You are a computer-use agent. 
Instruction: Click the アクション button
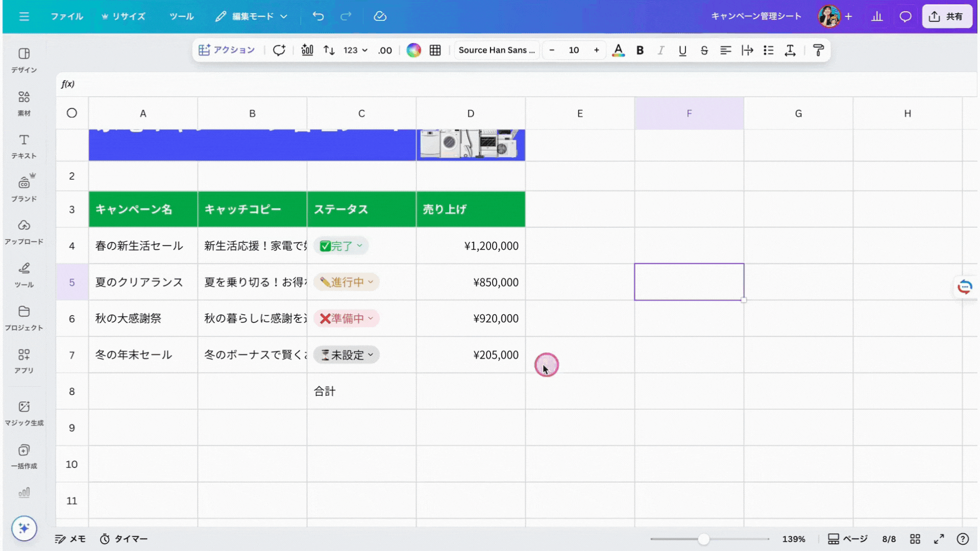click(x=227, y=50)
